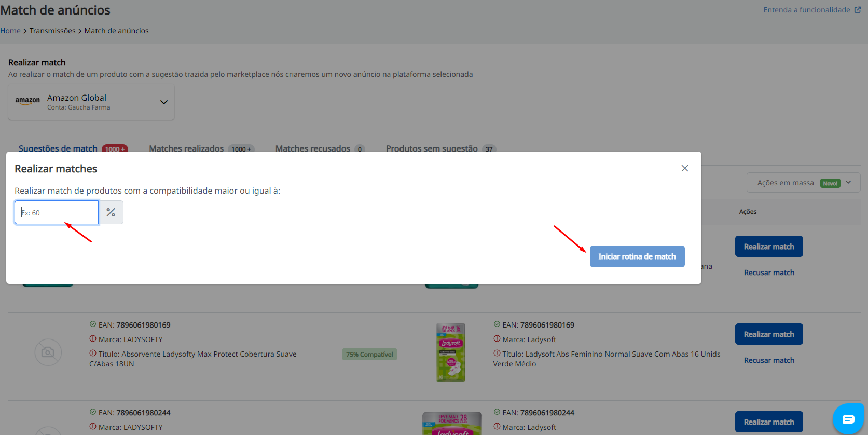The image size is (868, 435).
Task: Click Realizar match for EAN 7896061980169
Action: (x=769, y=334)
